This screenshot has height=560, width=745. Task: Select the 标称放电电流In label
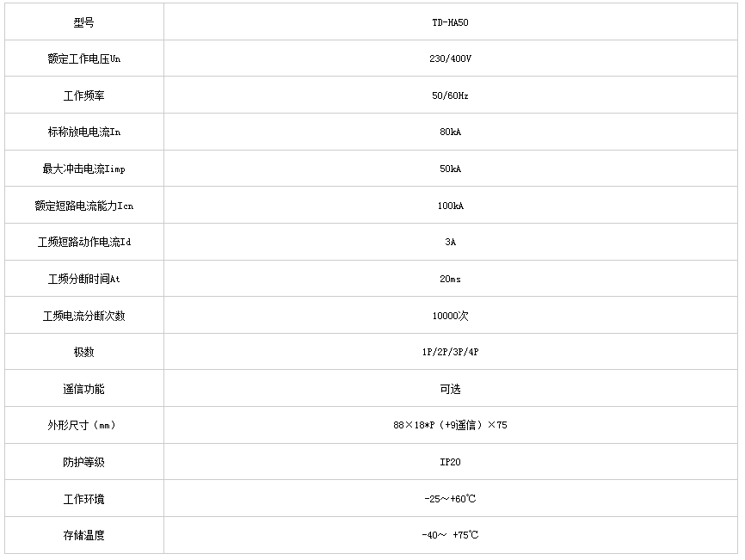coord(83,132)
